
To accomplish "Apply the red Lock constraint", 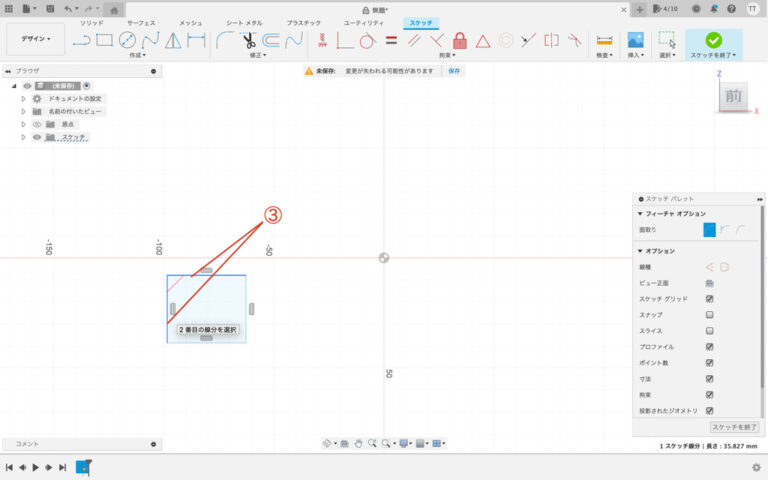I will [459, 40].
